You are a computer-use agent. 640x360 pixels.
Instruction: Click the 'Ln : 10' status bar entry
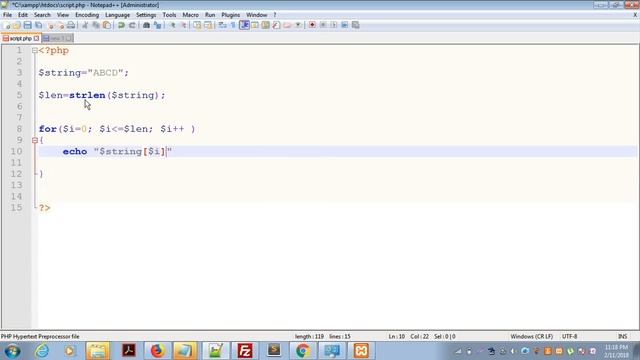click(x=396, y=337)
